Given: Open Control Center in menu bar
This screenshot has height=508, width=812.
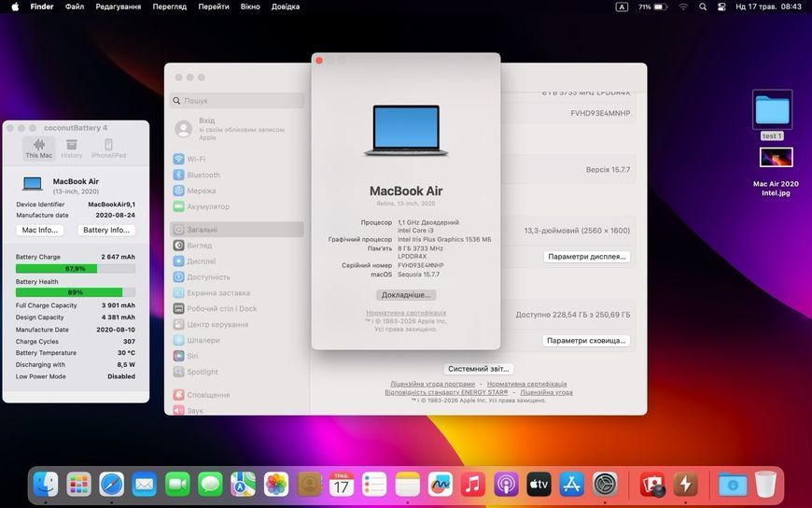Looking at the screenshot, I should pos(721,7).
